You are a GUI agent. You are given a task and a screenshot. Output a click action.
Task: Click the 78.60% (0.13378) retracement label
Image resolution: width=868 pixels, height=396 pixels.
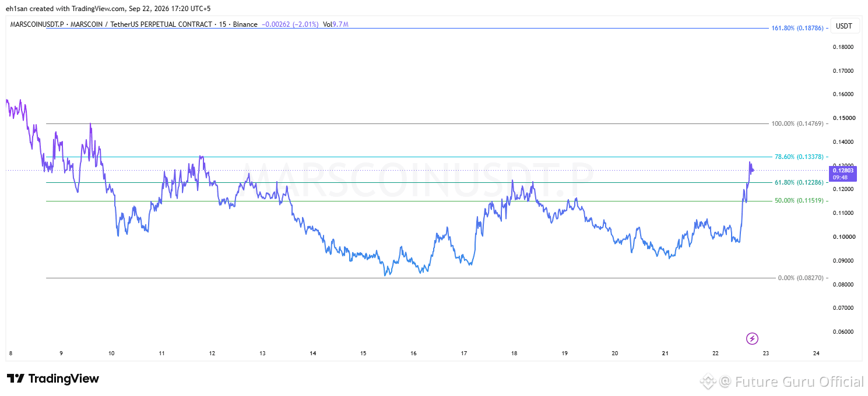(x=799, y=157)
